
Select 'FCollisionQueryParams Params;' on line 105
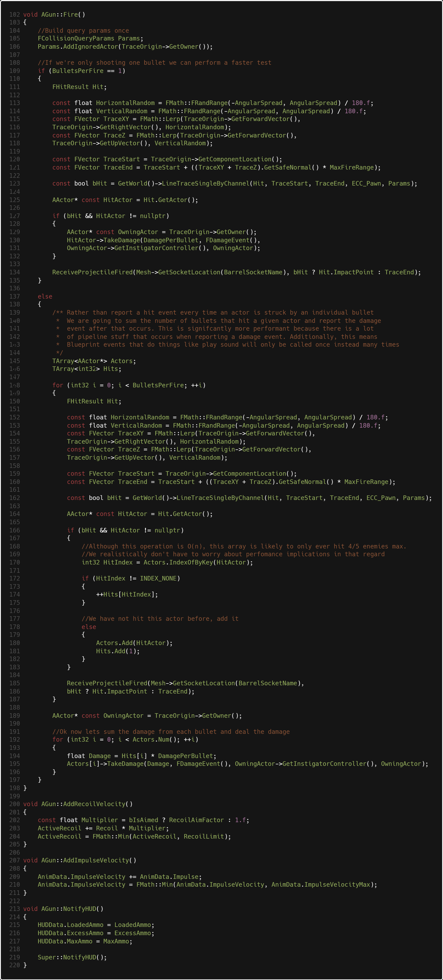click(x=91, y=38)
